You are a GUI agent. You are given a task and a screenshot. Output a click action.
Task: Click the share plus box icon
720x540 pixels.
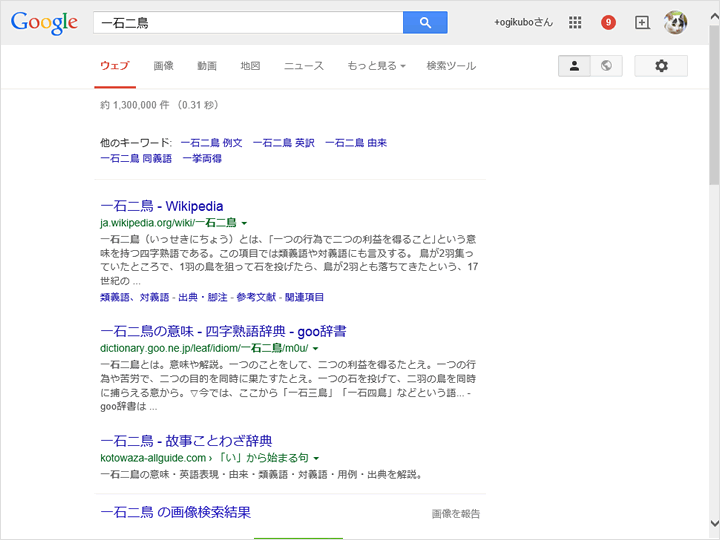point(642,22)
